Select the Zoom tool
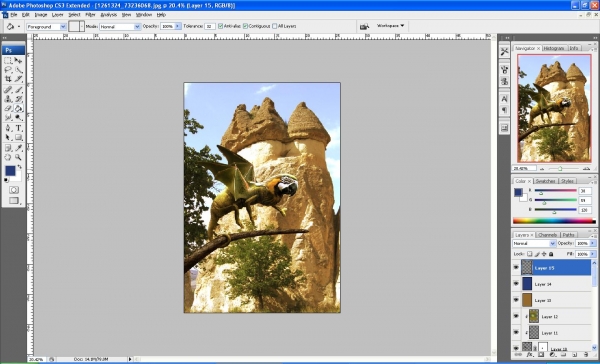The width and height of the screenshot is (600, 364). (x=18, y=157)
